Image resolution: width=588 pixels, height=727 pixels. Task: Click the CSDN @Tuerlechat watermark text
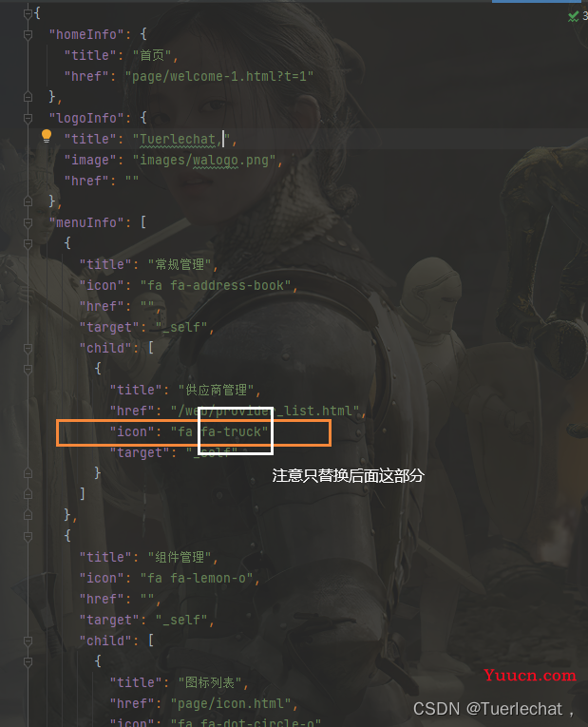tap(487, 709)
